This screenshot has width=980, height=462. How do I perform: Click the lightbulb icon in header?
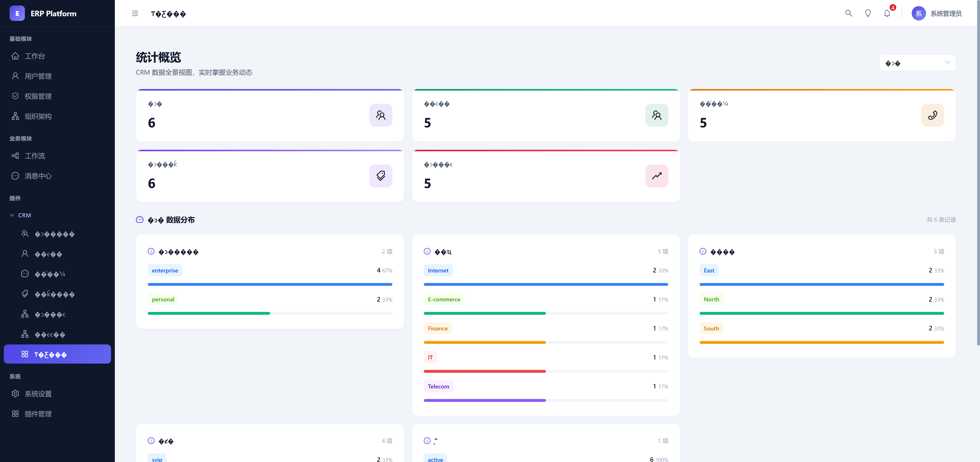[868, 13]
